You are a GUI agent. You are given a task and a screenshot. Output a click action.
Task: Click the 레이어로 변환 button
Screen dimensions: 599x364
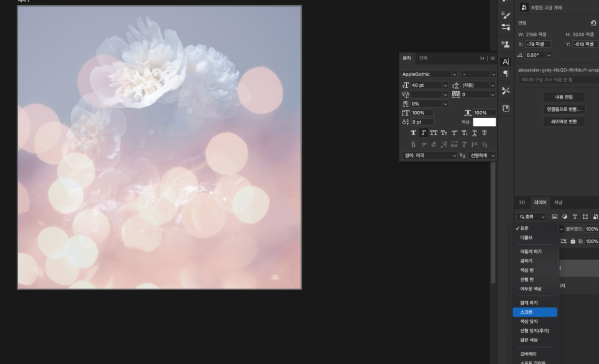[x=564, y=121]
